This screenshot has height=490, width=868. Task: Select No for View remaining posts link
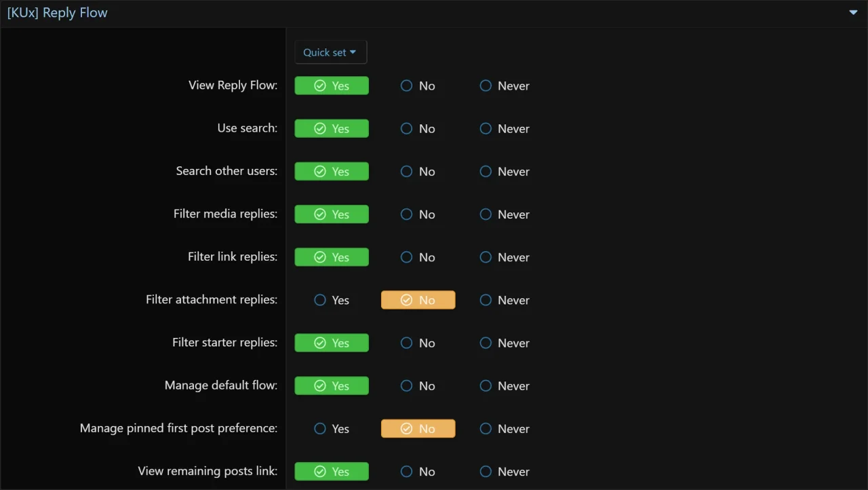(418, 471)
